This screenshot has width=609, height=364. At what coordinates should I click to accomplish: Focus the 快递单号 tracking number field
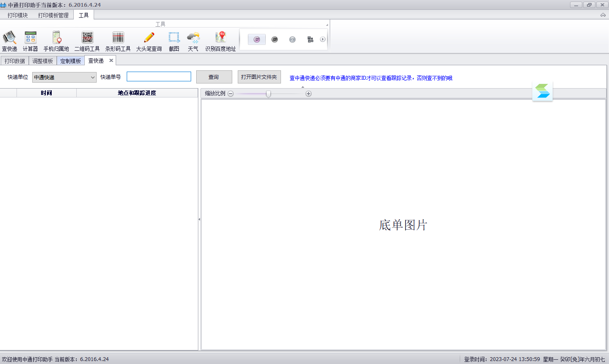pyautogui.click(x=159, y=77)
